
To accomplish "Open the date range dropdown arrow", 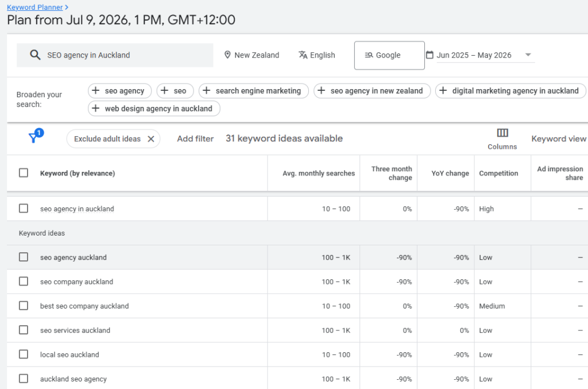I will point(528,55).
